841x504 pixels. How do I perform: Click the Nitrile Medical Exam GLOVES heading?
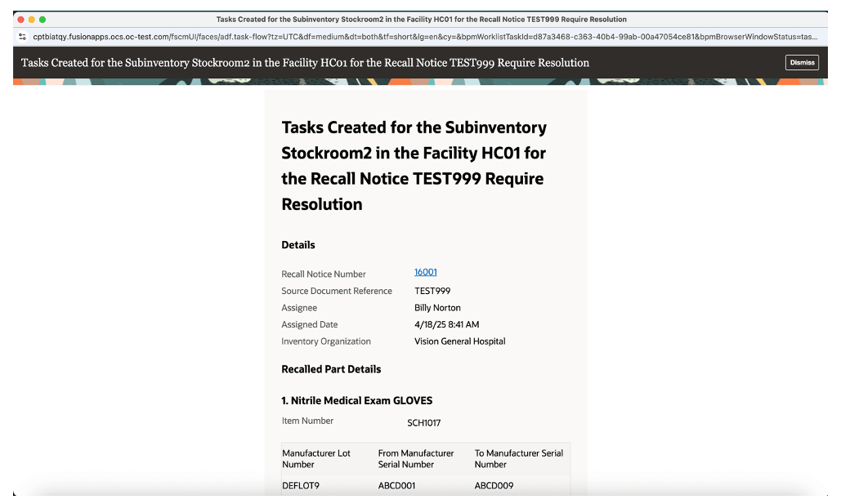356,400
